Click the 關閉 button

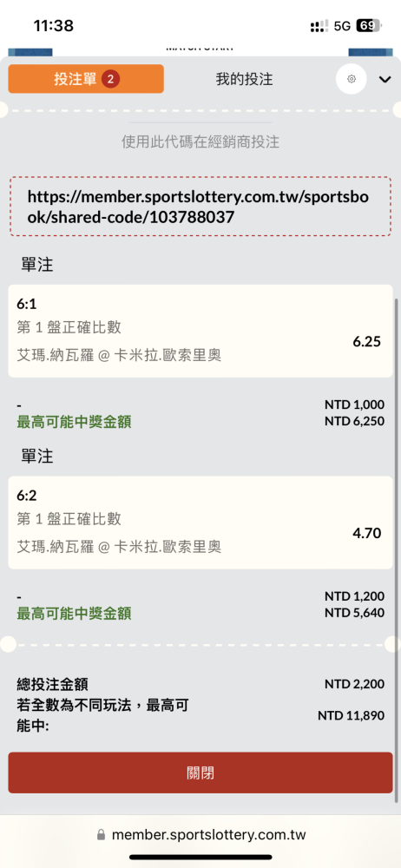tap(200, 773)
